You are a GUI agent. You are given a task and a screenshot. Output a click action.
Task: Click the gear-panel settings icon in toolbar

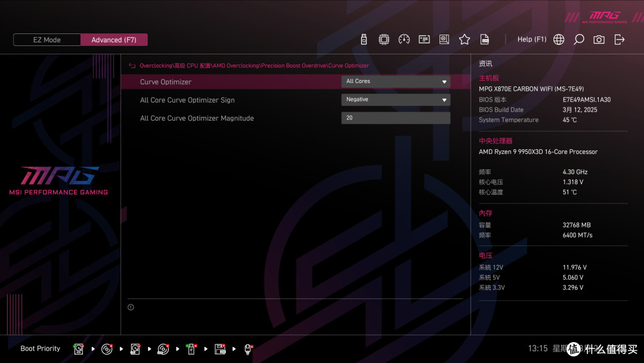pyautogui.click(x=444, y=39)
